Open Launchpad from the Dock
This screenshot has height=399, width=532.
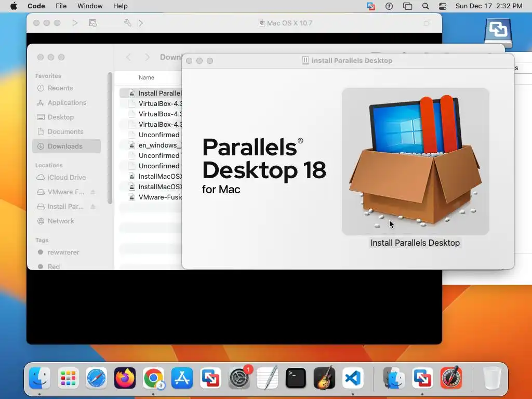[68, 378]
